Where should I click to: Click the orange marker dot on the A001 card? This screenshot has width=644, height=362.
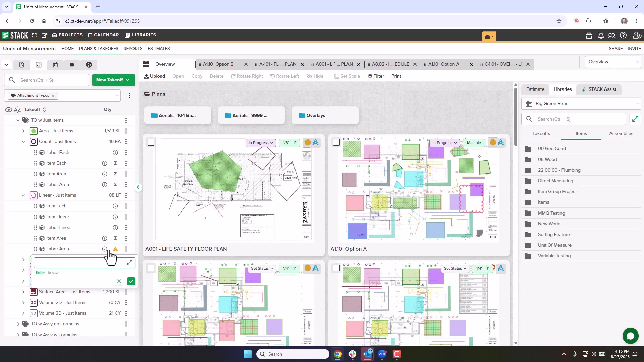[x=307, y=143]
